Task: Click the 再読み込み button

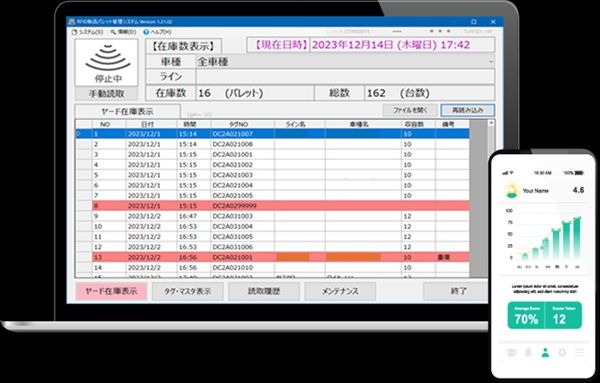Action: 468,110
